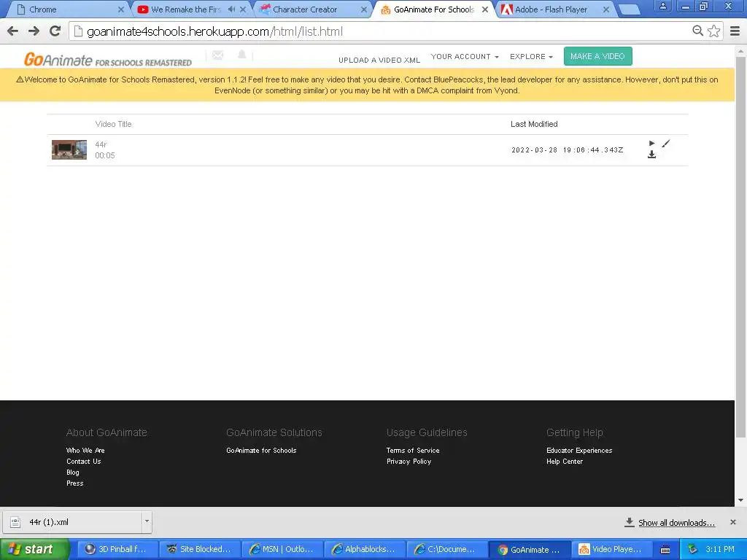Open the Chrome hamburger menu
Viewport: 747px width, 560px height.
[x=735, y=31]
